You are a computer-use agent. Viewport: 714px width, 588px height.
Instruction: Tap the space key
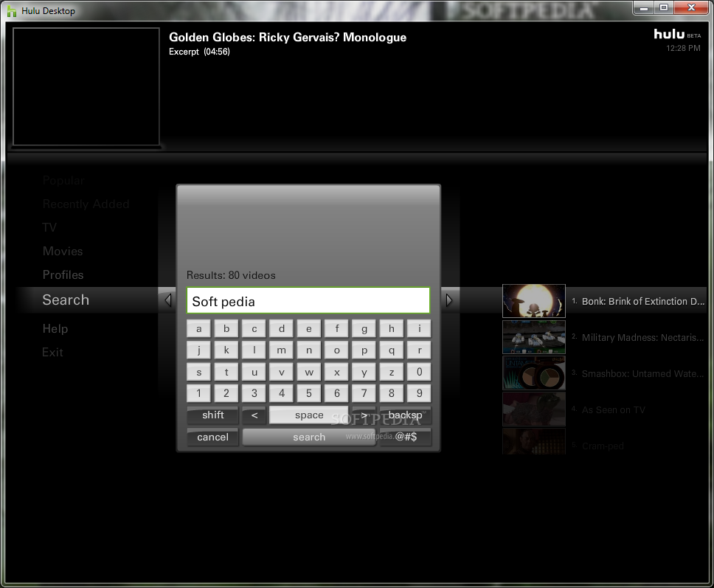point(309,415)
